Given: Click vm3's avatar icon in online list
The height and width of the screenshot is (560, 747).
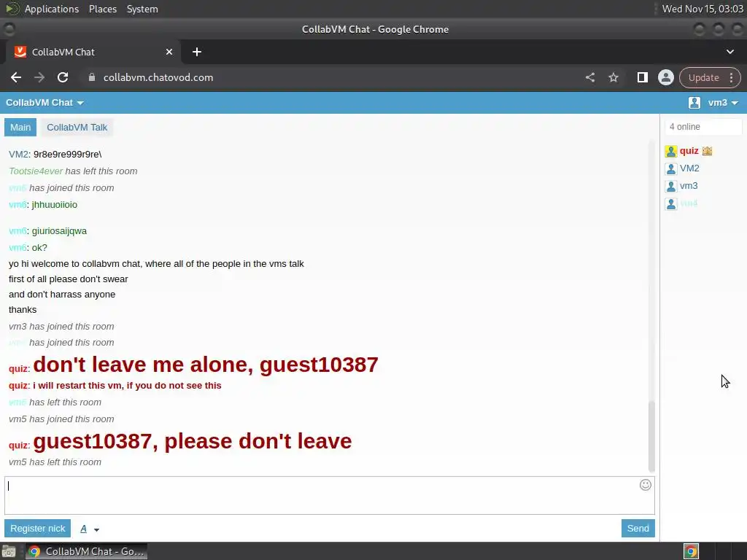Looking at the screenshot, I should point(671,187).
